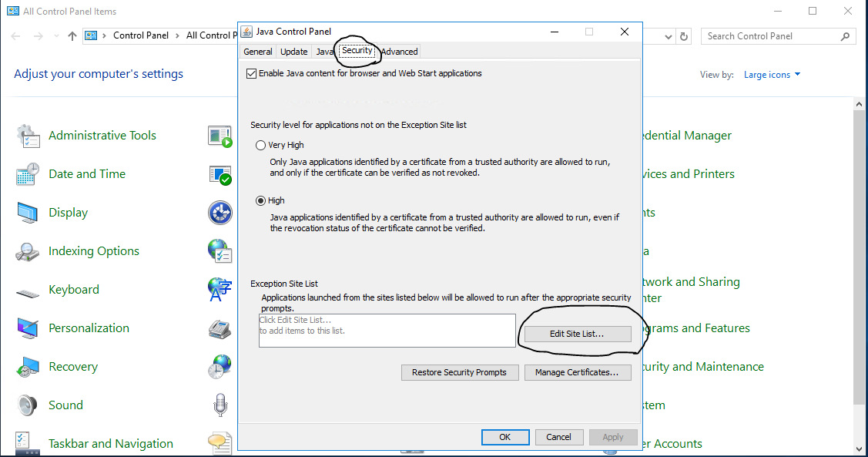Screen dimensions: 868x457
Task: Open Network and Sharing Center link
Action: 692,290
